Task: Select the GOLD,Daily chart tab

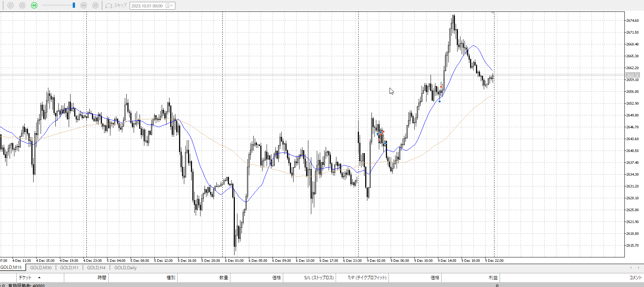Action: coord(125,268)
